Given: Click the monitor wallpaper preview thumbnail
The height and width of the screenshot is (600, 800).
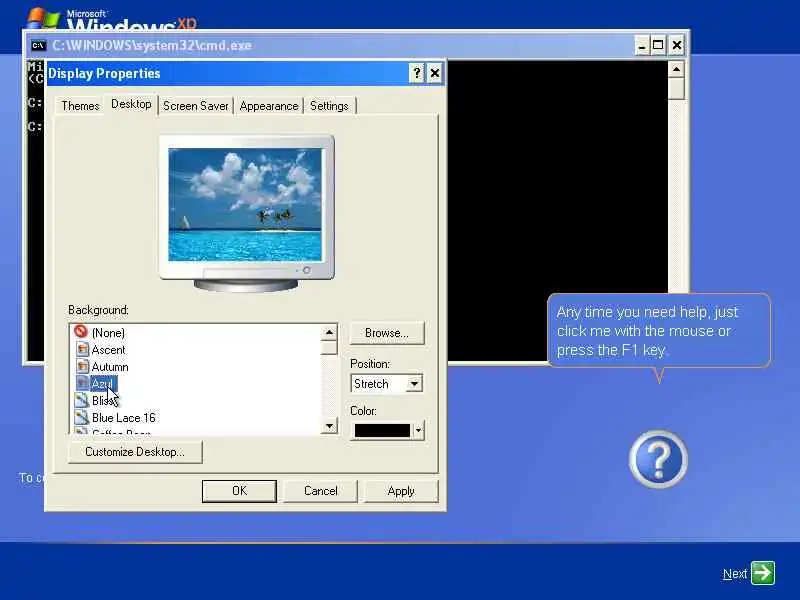Looking at the screenshot, I should tap(245, 205).
